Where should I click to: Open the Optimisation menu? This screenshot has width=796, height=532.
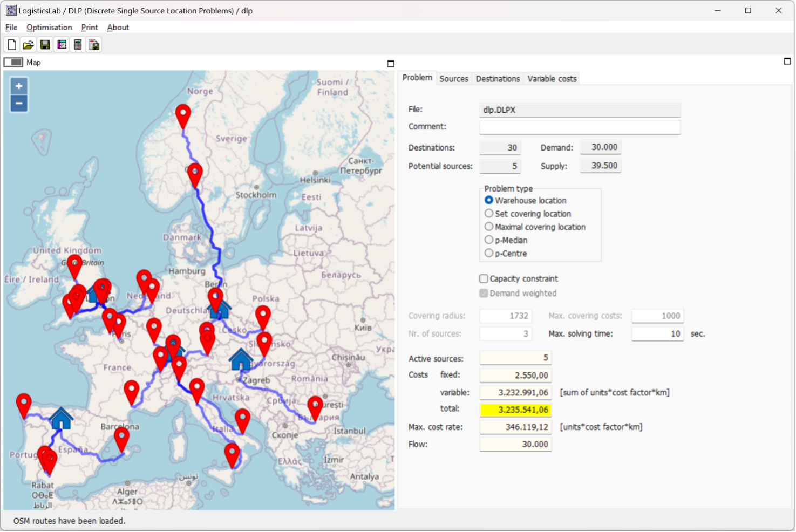[49, 28]
